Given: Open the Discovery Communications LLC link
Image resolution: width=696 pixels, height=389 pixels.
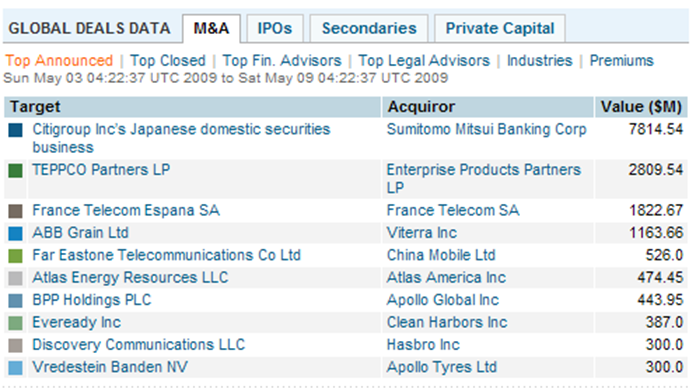Looking at the screenshot, I should (138, 345).
